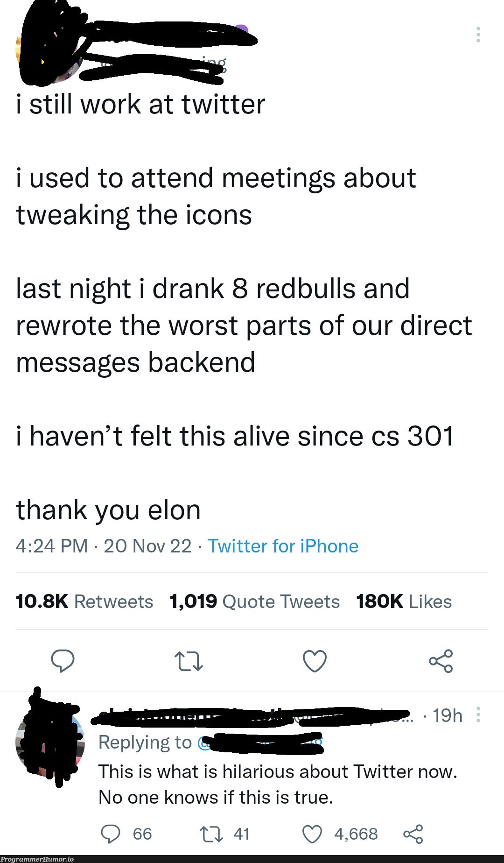
Task: Like the reply with 4,668 likes
Action: 312,834
